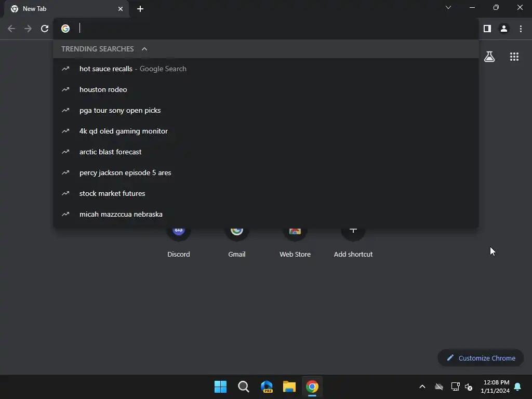Open the Discord shortcut
The image size is (532, 399).
pos(179,242)
